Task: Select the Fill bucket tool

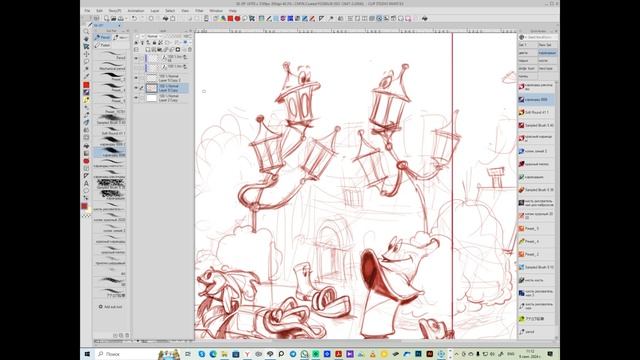Action: [x=86, y=146]
